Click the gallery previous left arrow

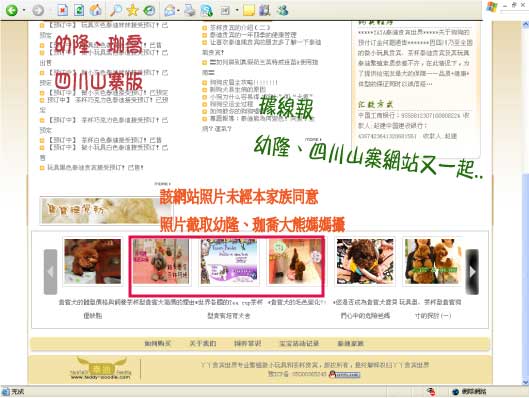click(51, 272)
